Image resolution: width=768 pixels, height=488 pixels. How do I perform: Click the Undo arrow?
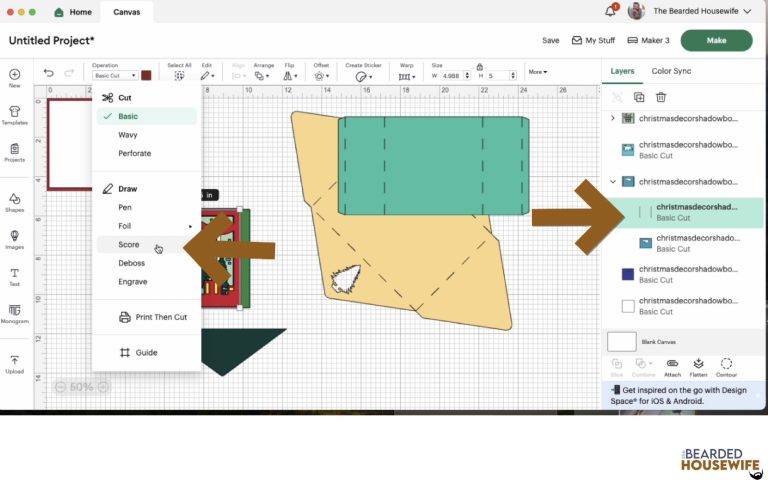tap(49, 73)
